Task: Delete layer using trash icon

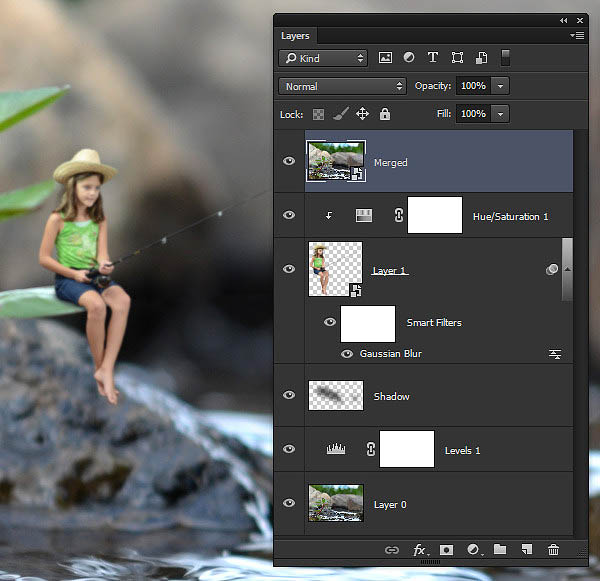Action: click(x=553, y=550)
